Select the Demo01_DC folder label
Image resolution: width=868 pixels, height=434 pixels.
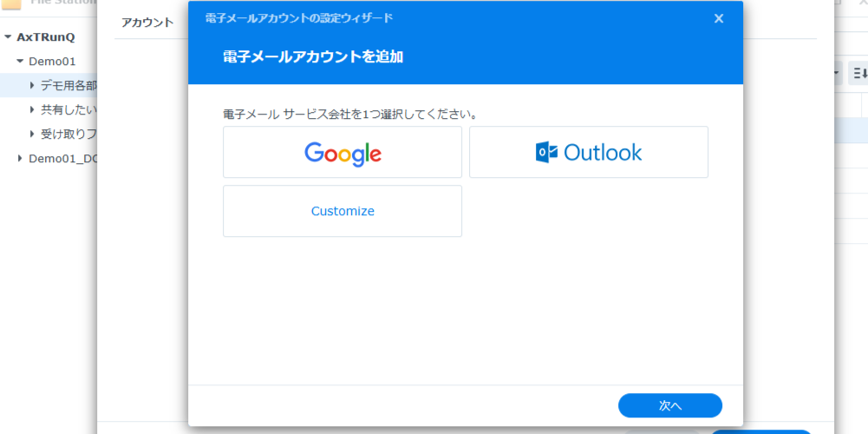[x=62, y=158]
